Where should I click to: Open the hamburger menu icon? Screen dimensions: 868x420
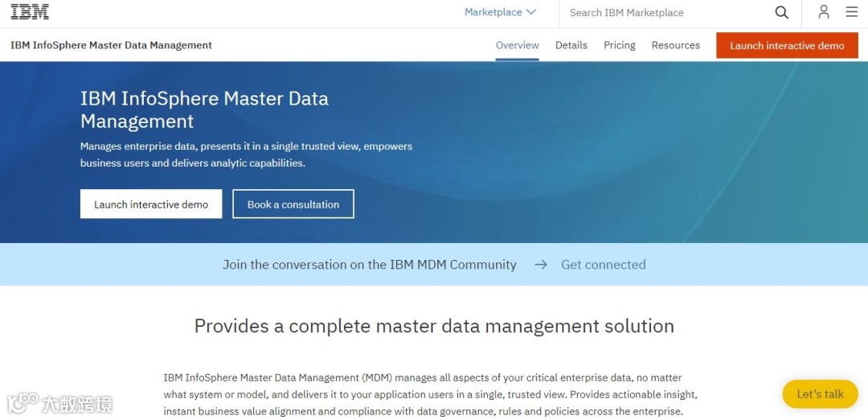point(851,11)
